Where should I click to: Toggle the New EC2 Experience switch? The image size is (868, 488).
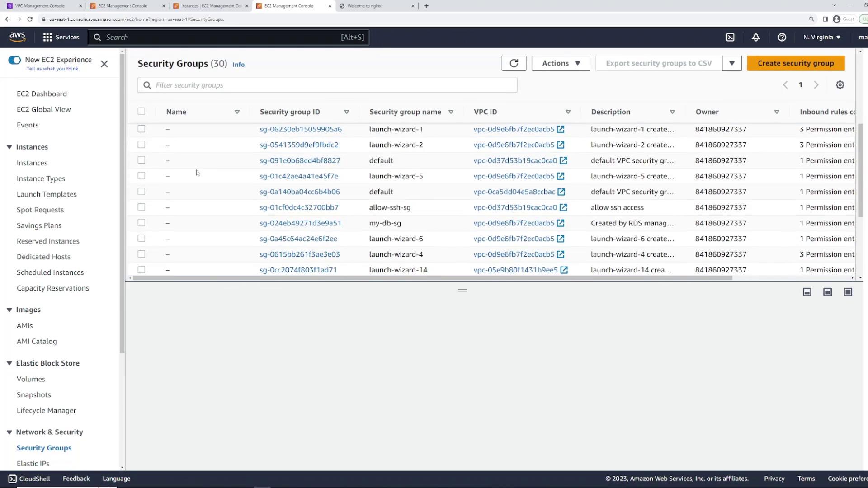(14, 60)
